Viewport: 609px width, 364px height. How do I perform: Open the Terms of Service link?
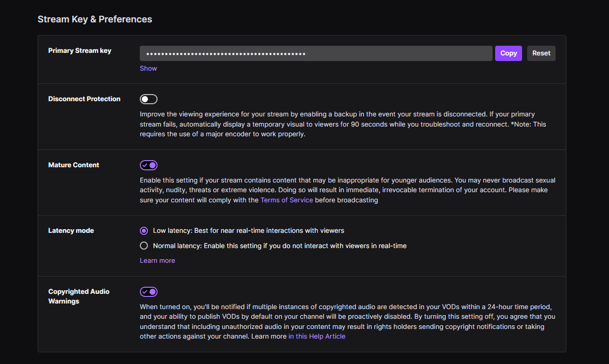click(x=287, y=200)
